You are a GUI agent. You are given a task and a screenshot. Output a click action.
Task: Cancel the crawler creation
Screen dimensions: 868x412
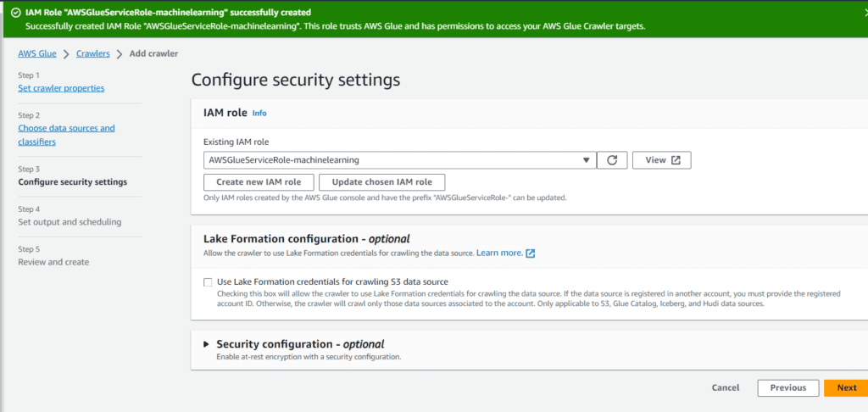tap(726, 387)
